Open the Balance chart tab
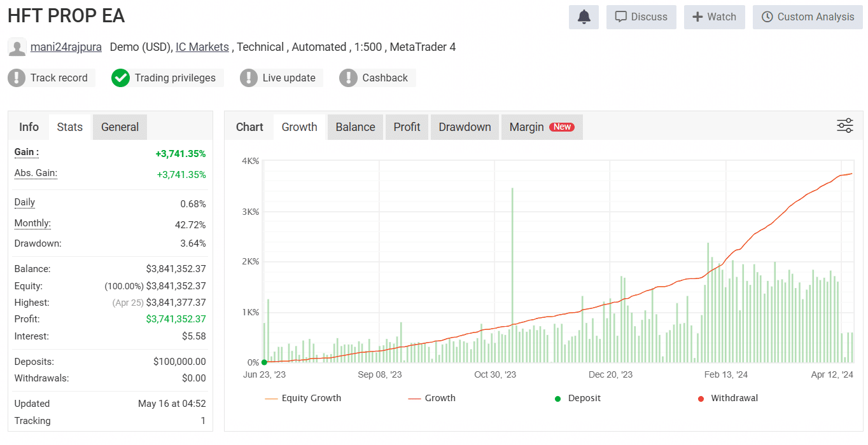Image resolution: width=868 pixels, height=445 pixels. pos(355,127)
